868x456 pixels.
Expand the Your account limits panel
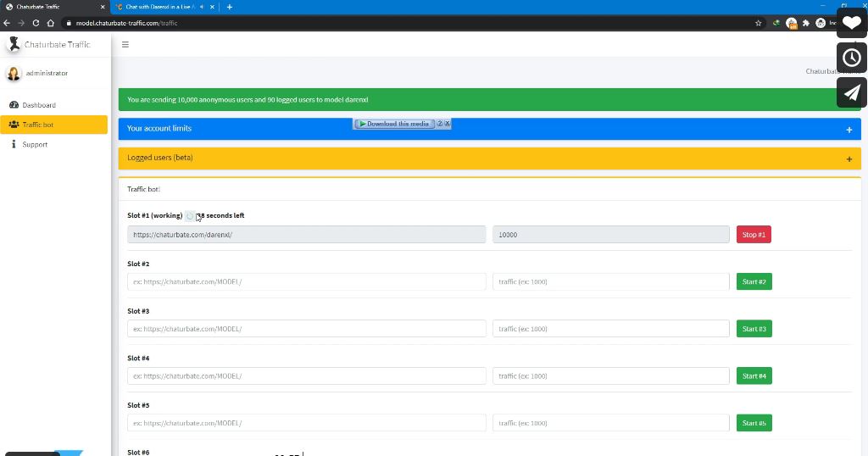pyautogui.click(x=849, y=130)
